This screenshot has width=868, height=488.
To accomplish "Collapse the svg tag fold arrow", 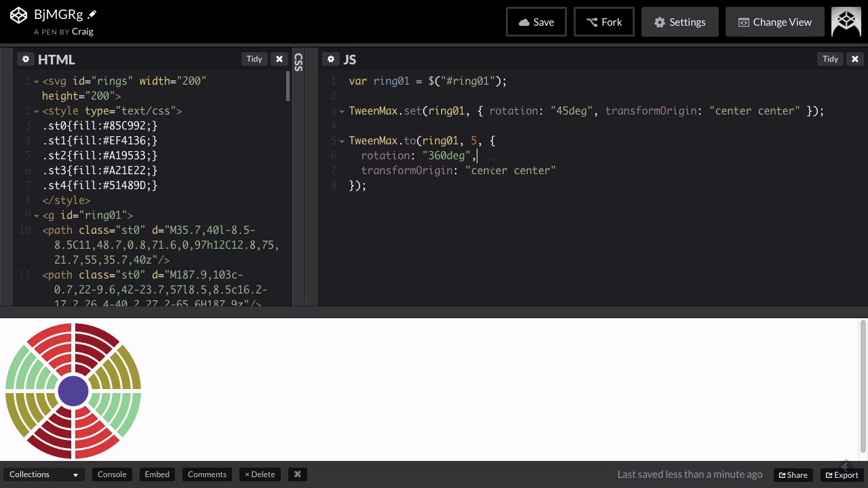I will 37,81.
